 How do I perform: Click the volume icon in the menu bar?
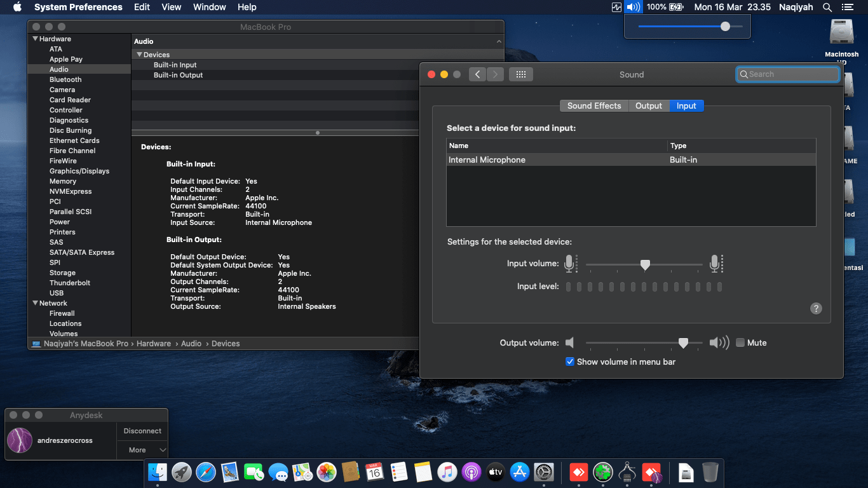point(633,7)
